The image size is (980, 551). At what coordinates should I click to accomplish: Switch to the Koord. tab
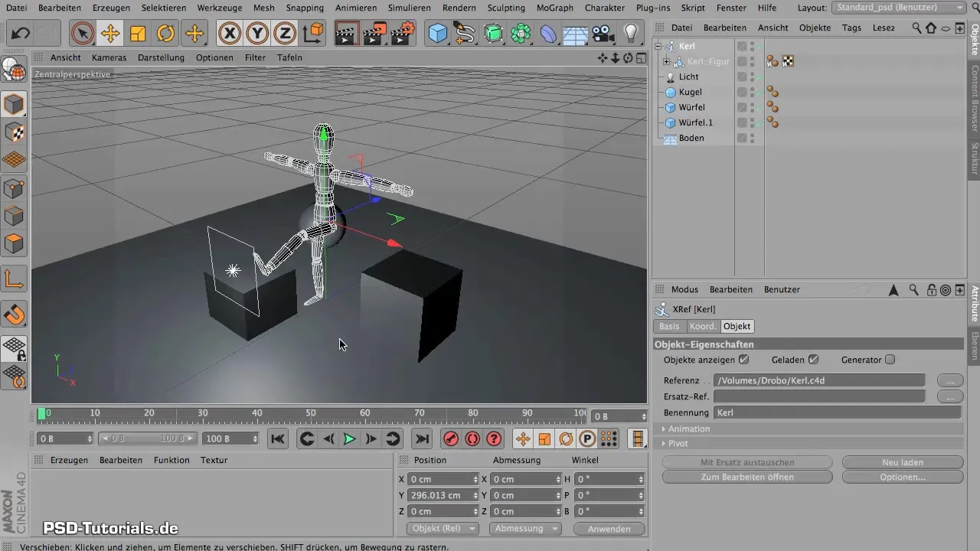click(x=703, y=326)
